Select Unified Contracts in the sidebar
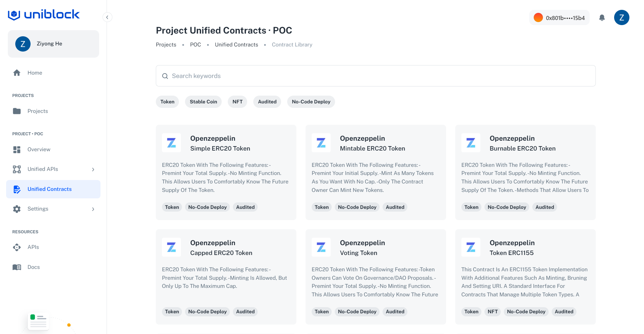The image size is (644, 334). (50, 189)
